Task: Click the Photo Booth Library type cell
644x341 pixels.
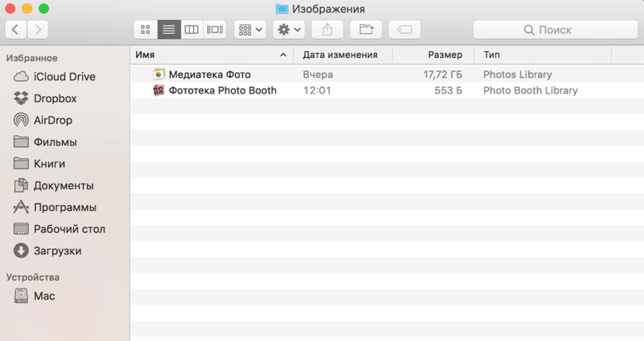Action: [530, 90]
